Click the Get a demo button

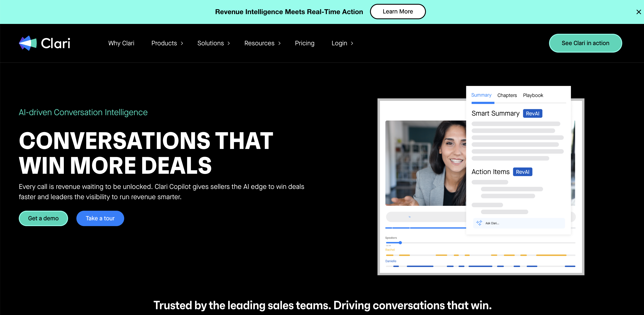pos(43,218)
